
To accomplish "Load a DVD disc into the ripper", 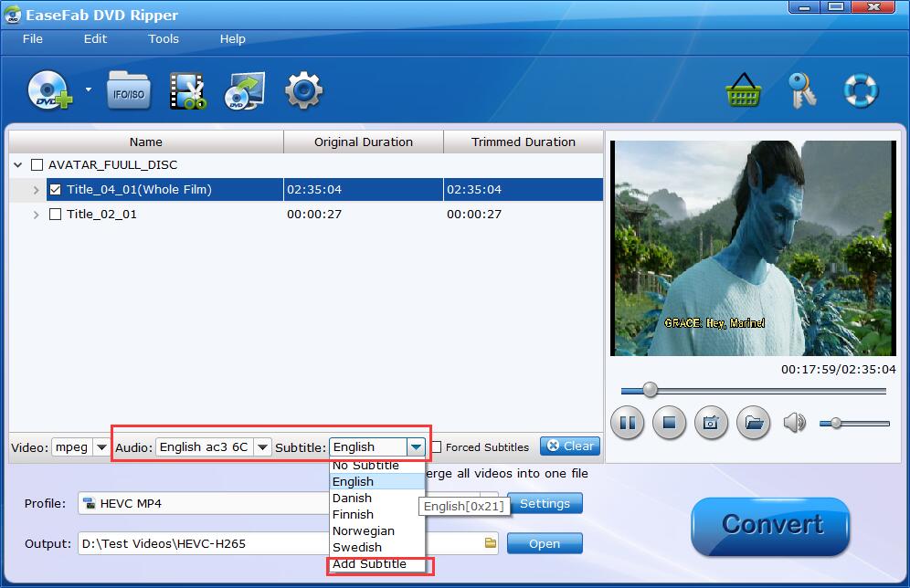I will (x=49, y=90).
